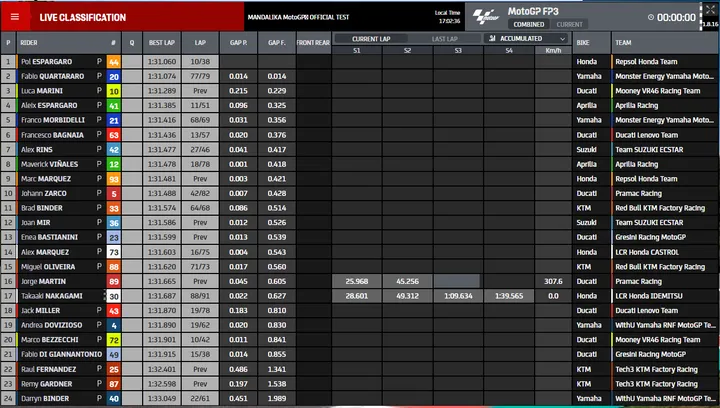
Task: Open the hamburger menu
Action: click(15, 17)
